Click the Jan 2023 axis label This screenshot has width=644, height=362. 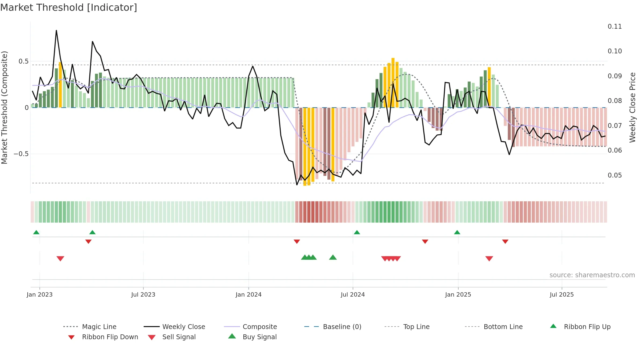(40, 294)
